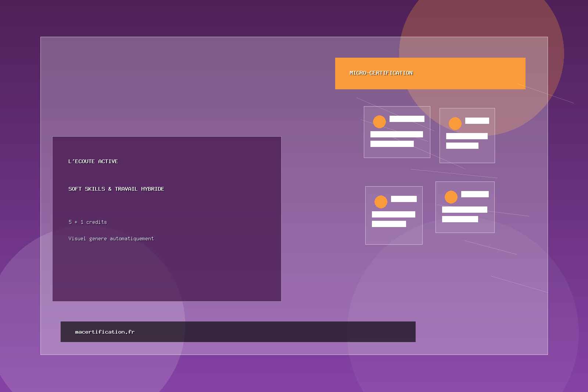Click the white title bar beside bottom-left card's circle
This screenshot has width=588, height=392.
tap(404, 199)
